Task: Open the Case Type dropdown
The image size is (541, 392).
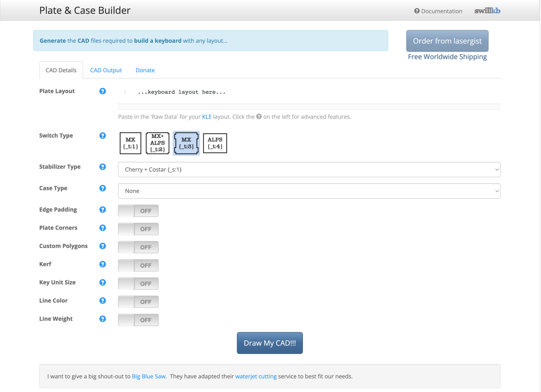Action: tap(309, 191)
